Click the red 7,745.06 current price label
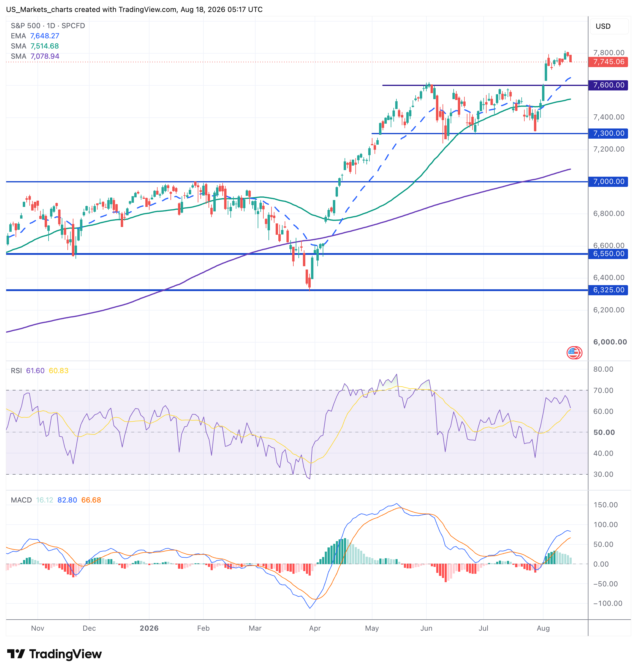The height and width of the screenshot is (672, 637). point(608,62)
